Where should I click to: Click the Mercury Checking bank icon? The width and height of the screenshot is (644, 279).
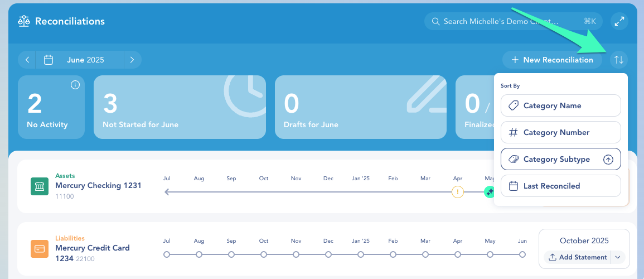point(40,186)
